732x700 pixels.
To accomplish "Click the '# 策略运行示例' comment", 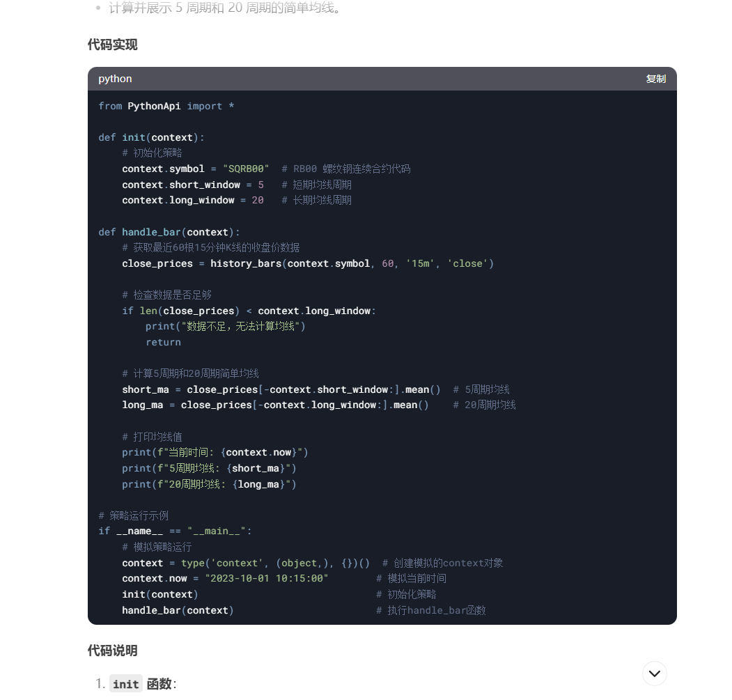I will pyautogui.click(x=134, y=515).
